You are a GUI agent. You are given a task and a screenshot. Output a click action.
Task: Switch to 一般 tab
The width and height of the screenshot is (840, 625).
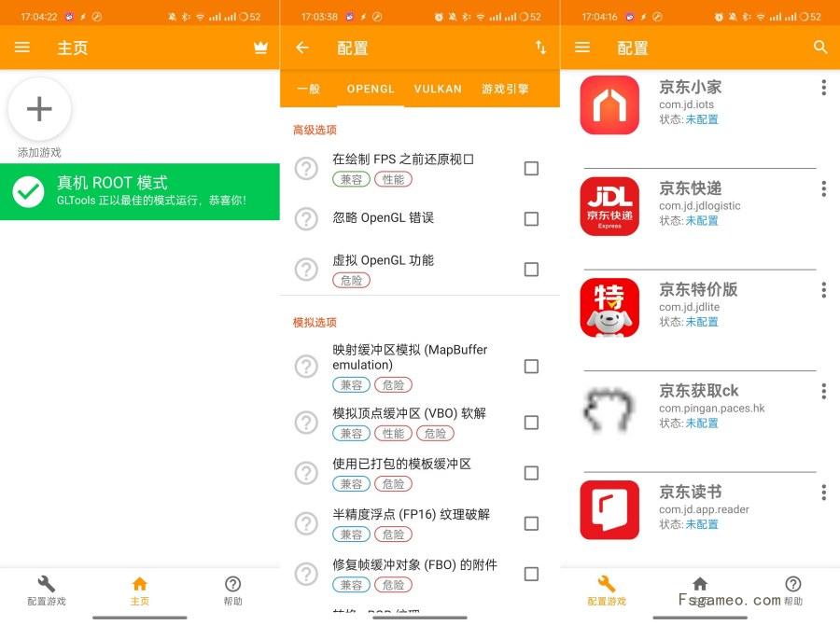pos(309,89)
